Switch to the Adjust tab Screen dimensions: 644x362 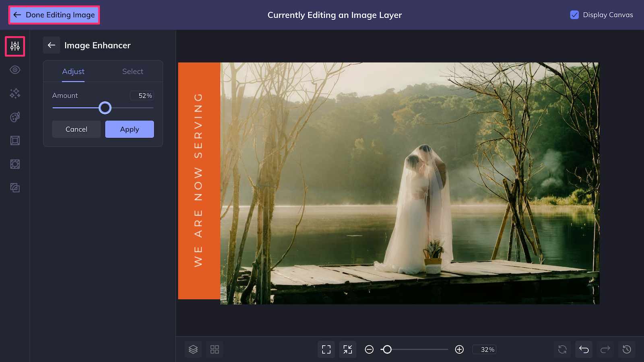point(73,71)
